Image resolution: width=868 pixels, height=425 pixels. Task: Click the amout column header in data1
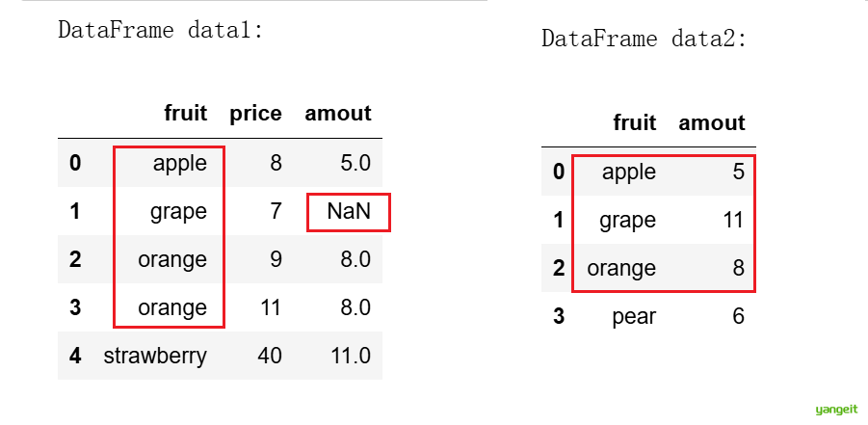click(338, 114)
